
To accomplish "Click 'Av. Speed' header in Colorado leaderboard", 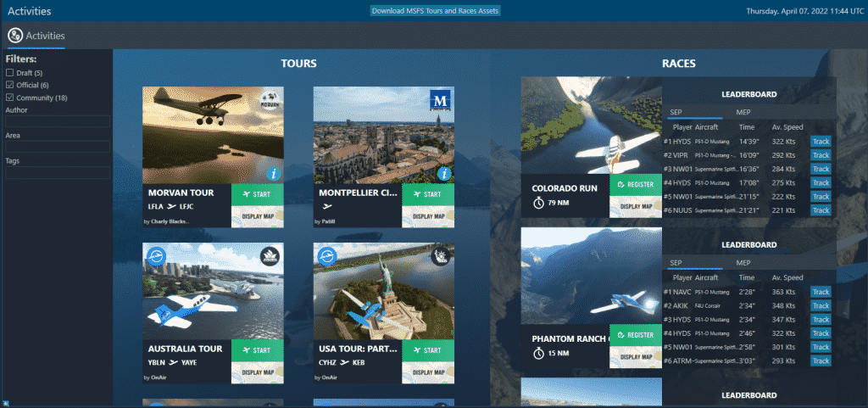I will pos(787,127).
